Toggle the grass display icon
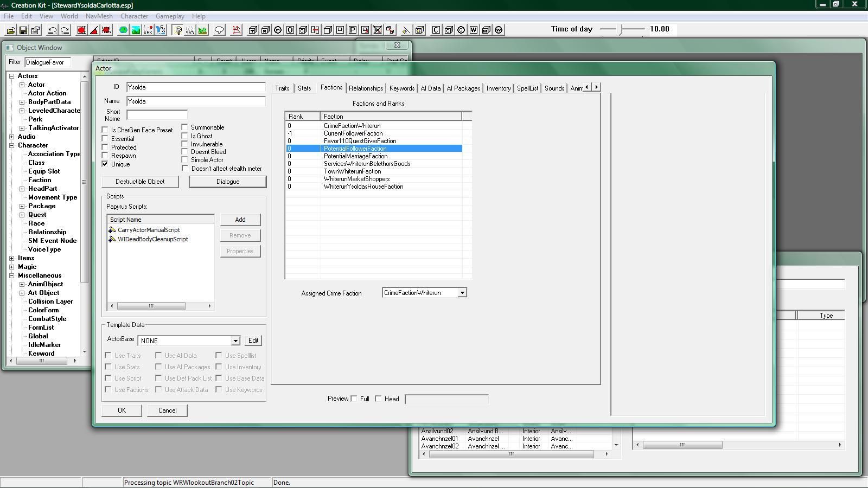Viewport: 868px width, 488px height. [203, 30]
